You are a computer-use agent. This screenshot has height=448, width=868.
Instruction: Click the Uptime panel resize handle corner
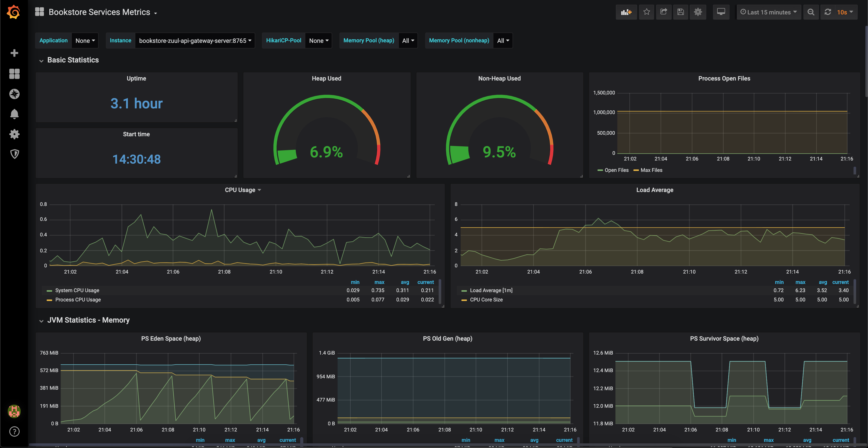[236, 120]
